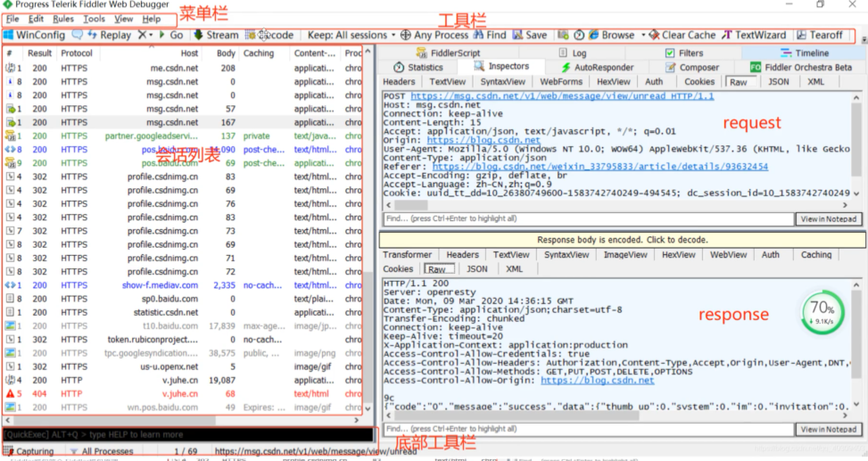
Task: Open the request URL msg.csdn.net link
Action: pos(562,95)
